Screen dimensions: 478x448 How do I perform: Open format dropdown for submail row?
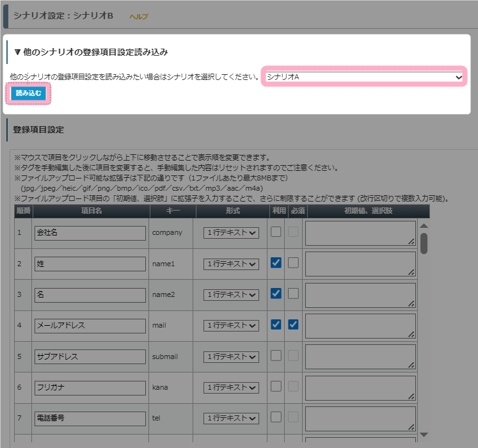[x=231, y=357]
